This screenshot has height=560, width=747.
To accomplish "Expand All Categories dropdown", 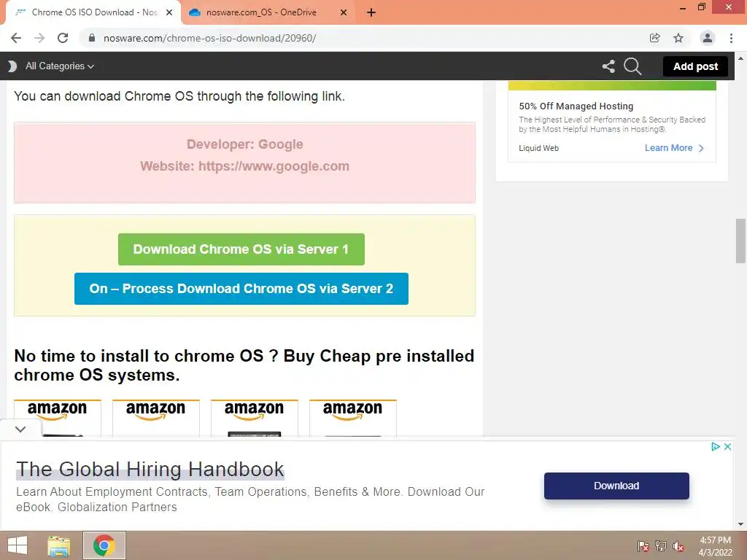I will point(60,66).
